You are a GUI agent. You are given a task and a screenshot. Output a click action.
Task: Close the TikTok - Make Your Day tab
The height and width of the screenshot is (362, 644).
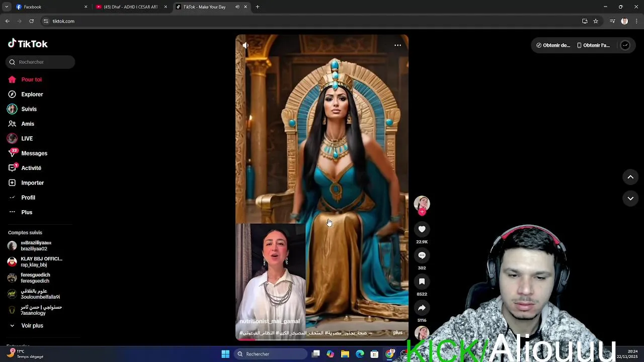click(x=246, y=7)
